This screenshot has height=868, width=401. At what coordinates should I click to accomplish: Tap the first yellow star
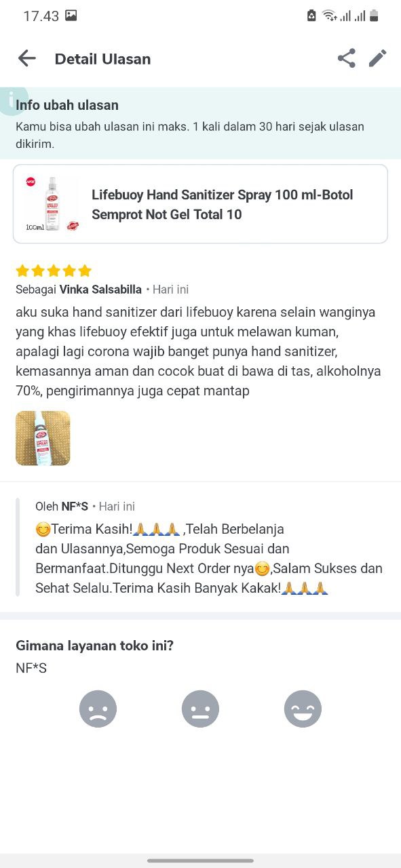[x=22, y=271]
